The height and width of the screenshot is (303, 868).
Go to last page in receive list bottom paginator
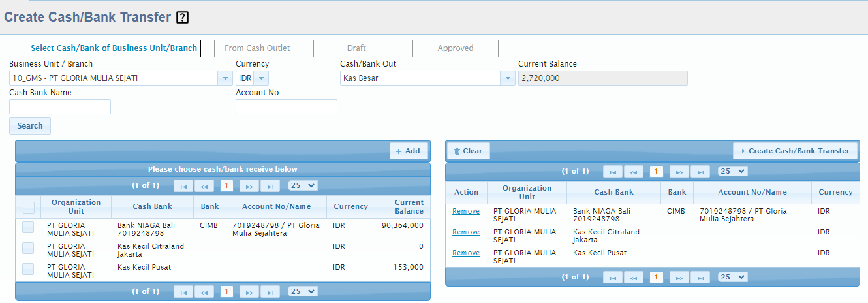(x=270, y=292)
